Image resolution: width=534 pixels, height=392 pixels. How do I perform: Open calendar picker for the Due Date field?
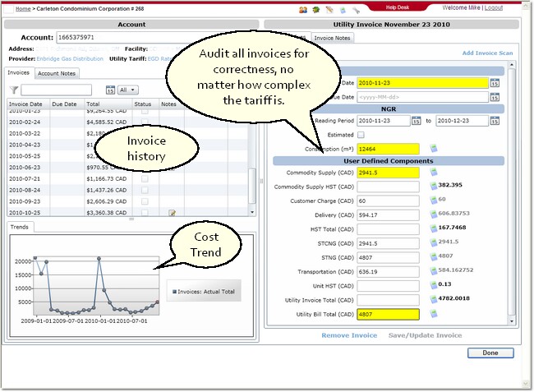click(x=495, y=97)
